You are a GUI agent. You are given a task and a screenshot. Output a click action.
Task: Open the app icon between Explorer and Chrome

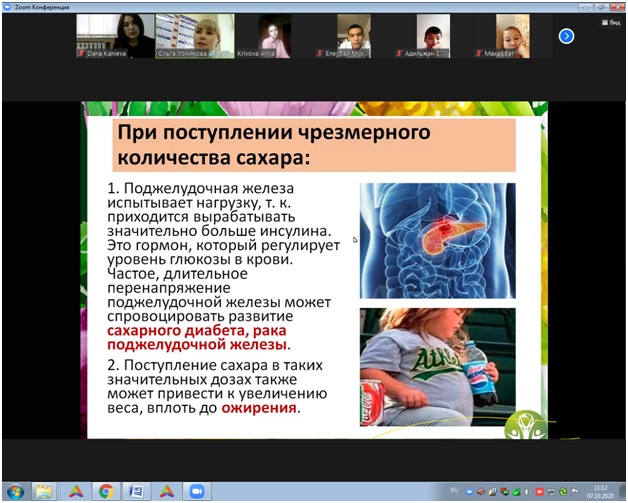click(76, 491)
